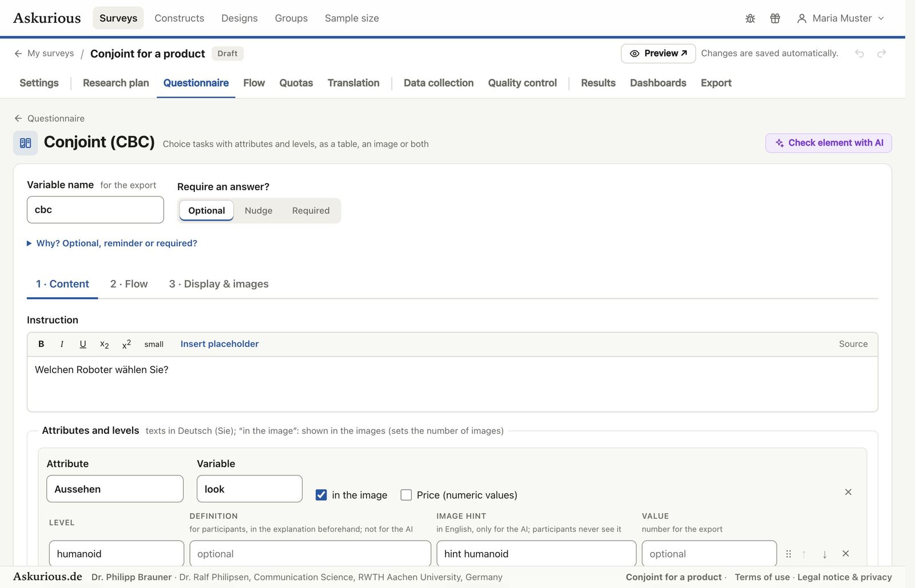The height and width of the screenshot is (588, 915).
Task: Enable Price (numeric values) checkbox
Action: (406, 495)
